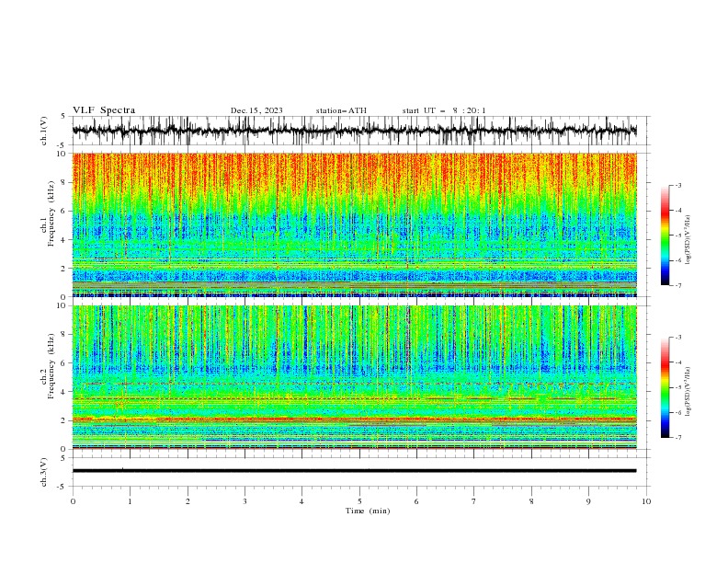Screen dimensions: 728x563
Task: Click the ch.2 spectrogram color bar
Action: [665, 387]
